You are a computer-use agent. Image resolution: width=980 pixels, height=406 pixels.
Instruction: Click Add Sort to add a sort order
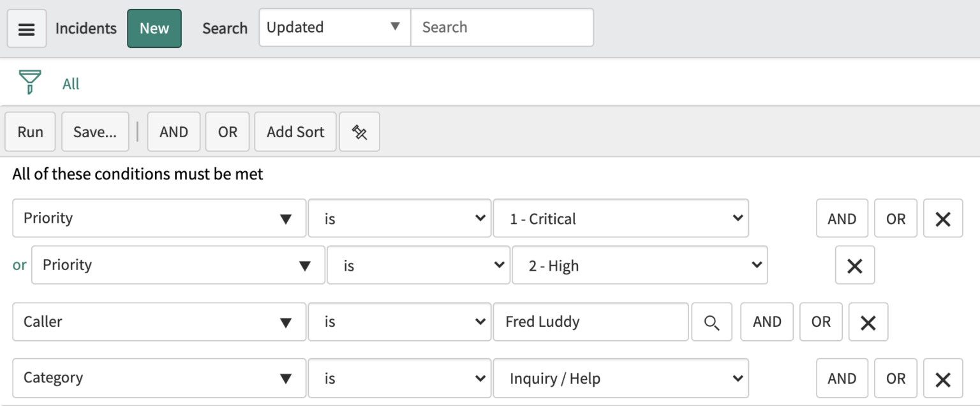click(x=295, y=132)
